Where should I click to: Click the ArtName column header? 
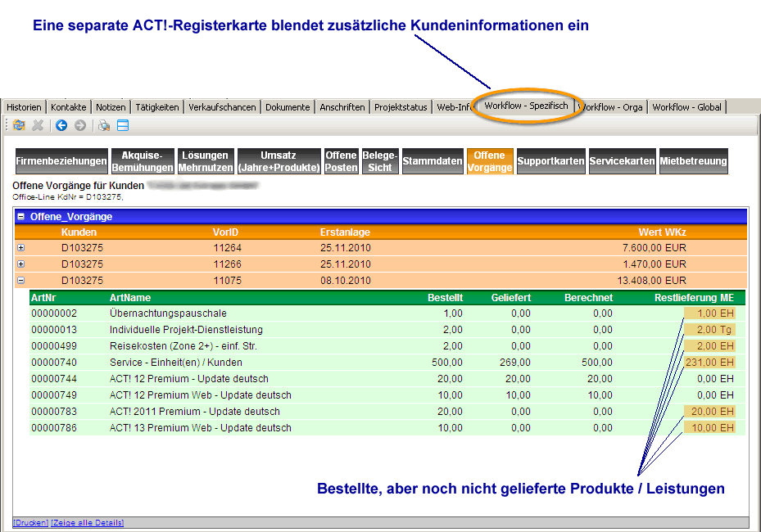click(x=130, y=298)
